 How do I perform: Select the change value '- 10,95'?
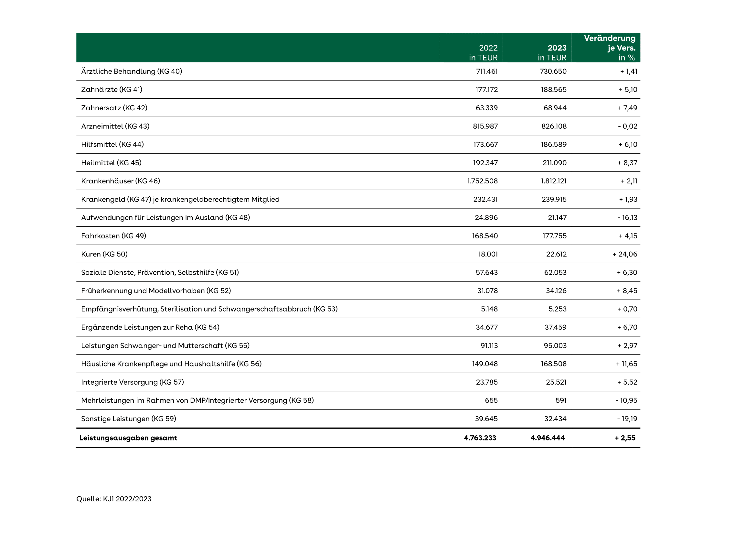click(x=626, y=400)
